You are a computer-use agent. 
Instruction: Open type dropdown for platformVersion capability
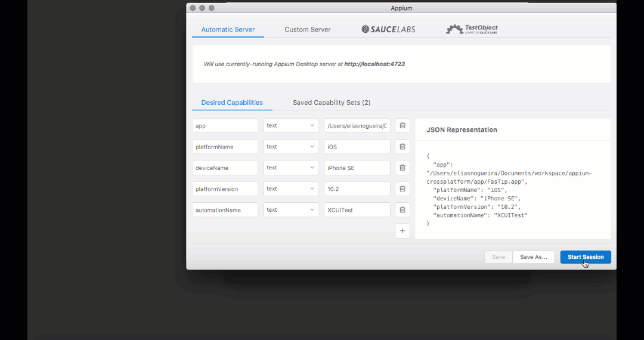click(x=291, y=189)
